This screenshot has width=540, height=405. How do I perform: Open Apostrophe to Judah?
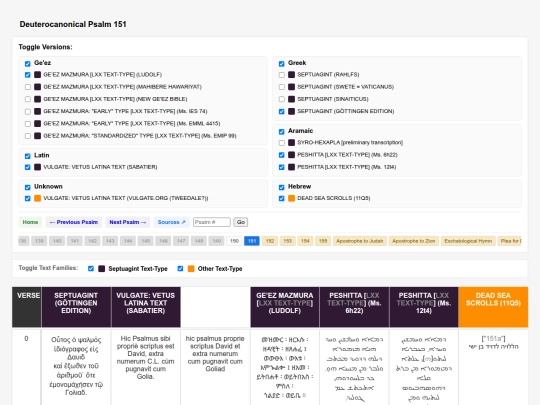coord(360,241)
